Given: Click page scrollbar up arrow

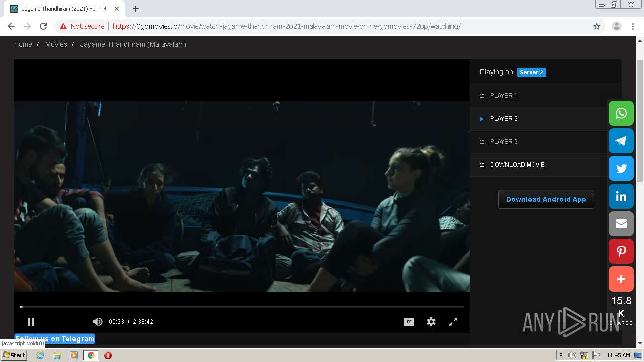Looking at the screenshot, I should coord(640,40).
